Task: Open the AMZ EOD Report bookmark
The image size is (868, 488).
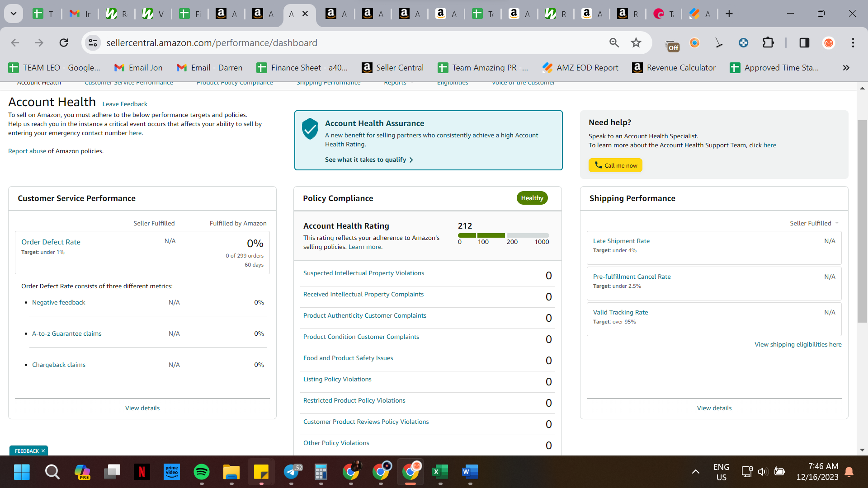Action: coord(580,68)
